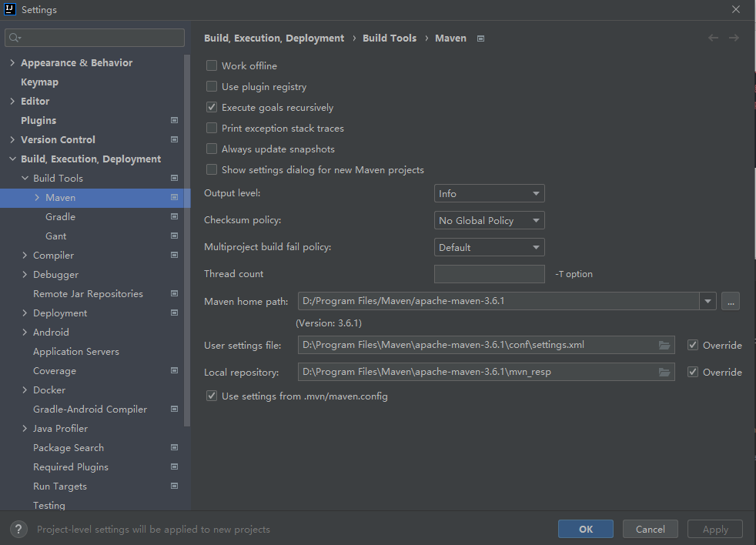This screenshot has height=545, width=756.
Task: Click the project-level icon beside Required Plugins
Action: click(x=175, y=466)
